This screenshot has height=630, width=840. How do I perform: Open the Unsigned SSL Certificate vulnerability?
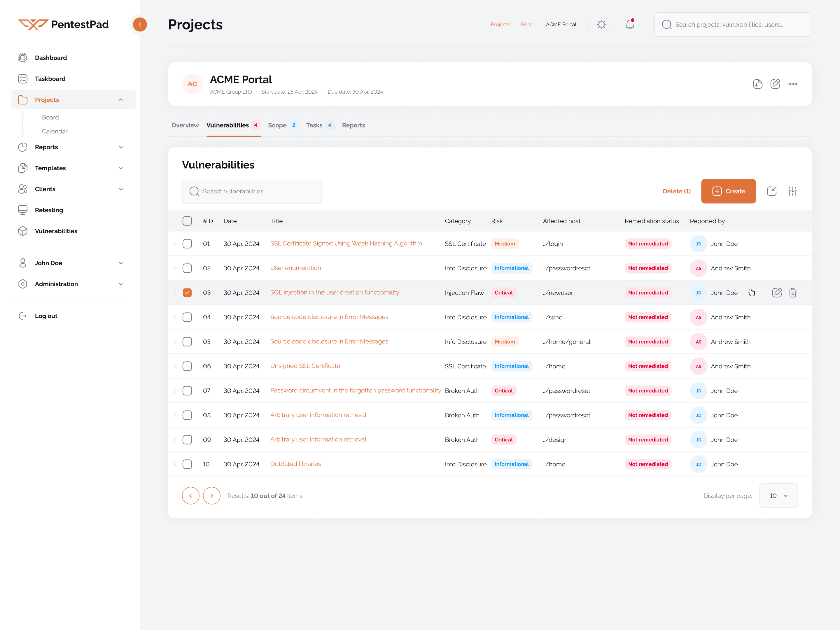[305, 366]
